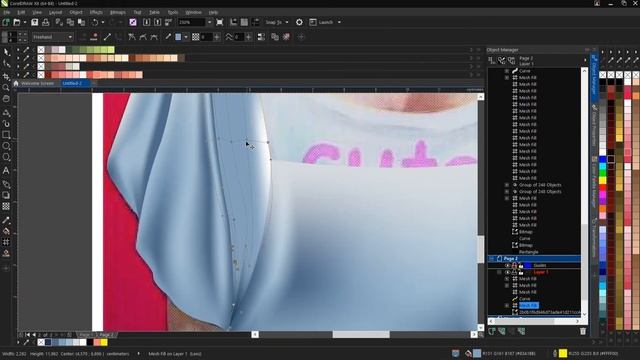This screenshot has width=640, height=360.
Task: Select the Crop tool in toolbox
Action: tap(6, 76)
